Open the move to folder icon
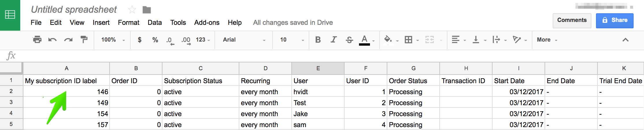This screenshot has height=130, width=644. 147,10
